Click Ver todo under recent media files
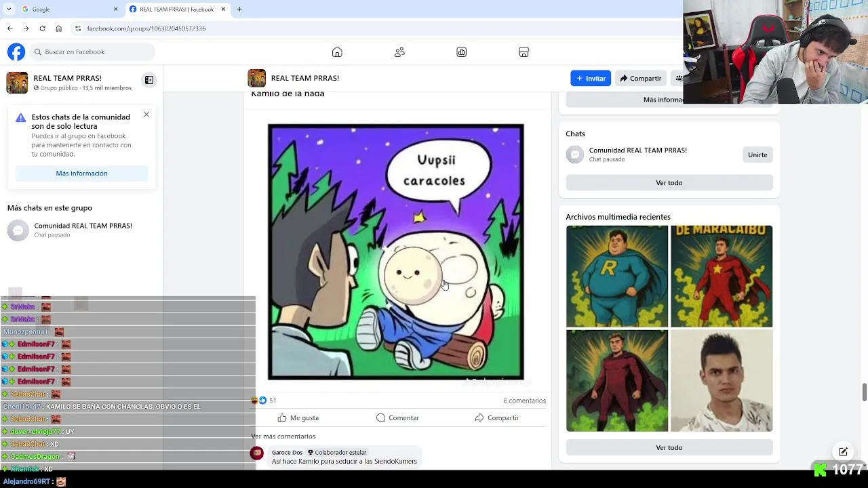Image resolution: width=868 pixels, height=488 pixels. (x=669, y=448)
